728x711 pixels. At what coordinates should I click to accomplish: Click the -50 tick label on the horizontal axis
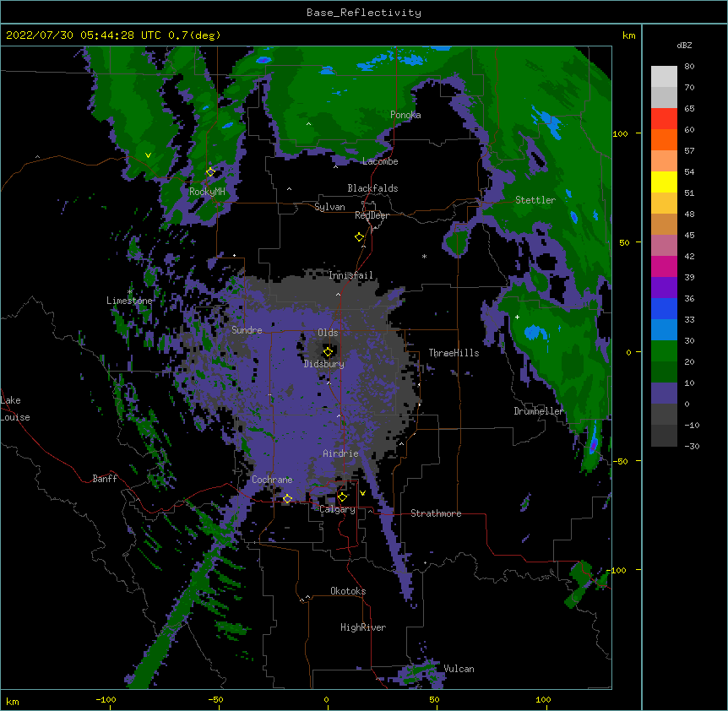click(x=215, y=700)
